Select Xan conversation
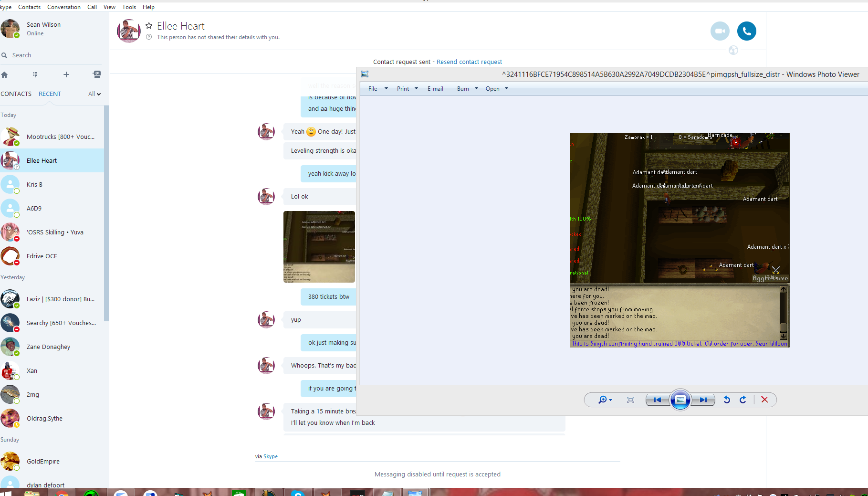Screen dimensions: 868x496 [52, 370]
